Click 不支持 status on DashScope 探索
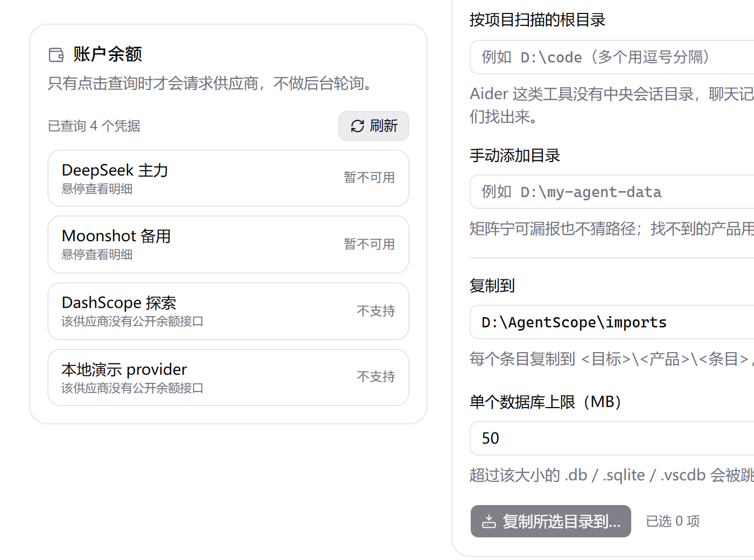 pyautogui.click(x=376, y=311)
